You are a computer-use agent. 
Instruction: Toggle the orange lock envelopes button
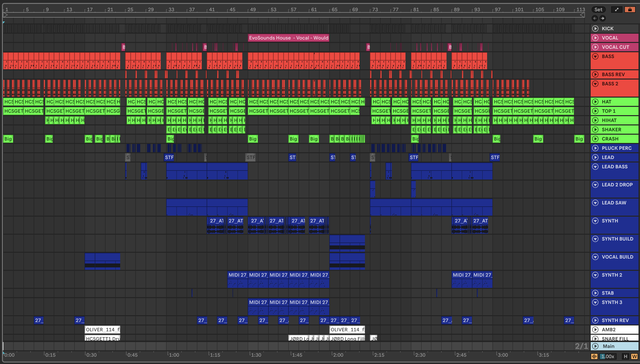tap(630, 10)
